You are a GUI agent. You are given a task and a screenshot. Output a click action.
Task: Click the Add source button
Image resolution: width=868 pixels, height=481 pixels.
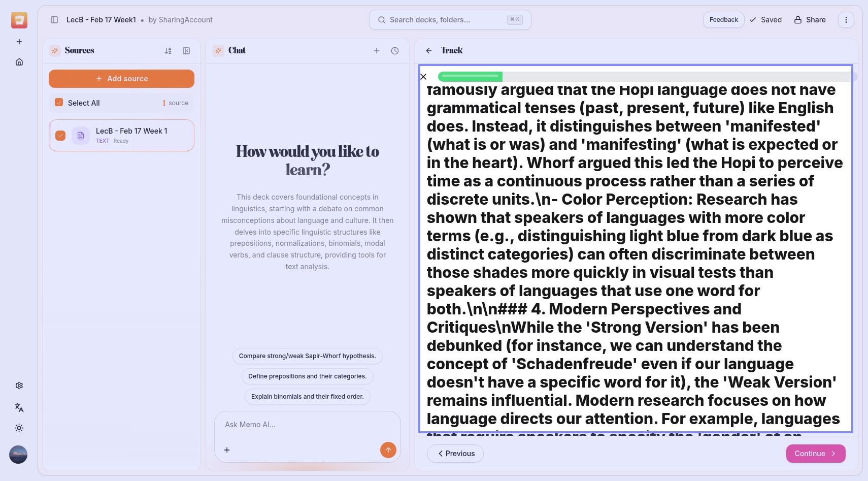pyautogui.click(x=121, y=79)
